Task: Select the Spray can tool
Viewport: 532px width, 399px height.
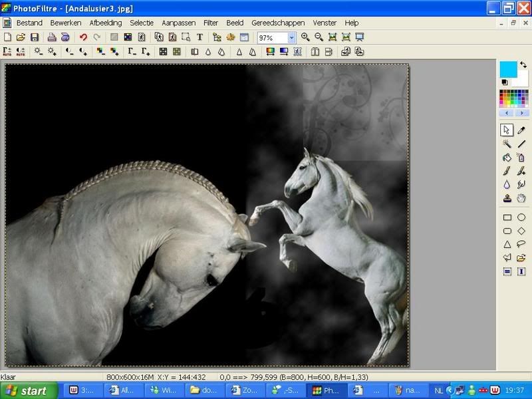Action: point(521,158)
